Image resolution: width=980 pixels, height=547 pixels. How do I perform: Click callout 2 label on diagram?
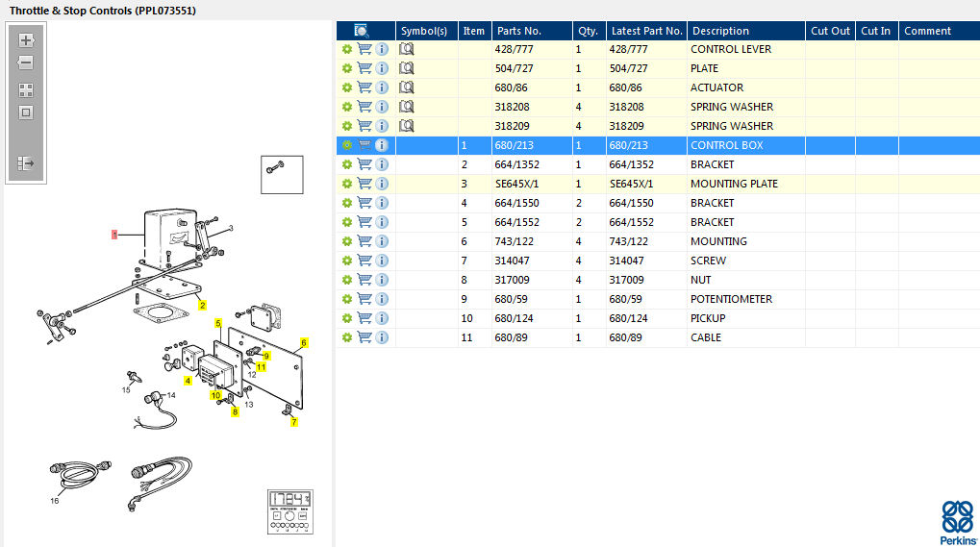[x=202, y=306]
